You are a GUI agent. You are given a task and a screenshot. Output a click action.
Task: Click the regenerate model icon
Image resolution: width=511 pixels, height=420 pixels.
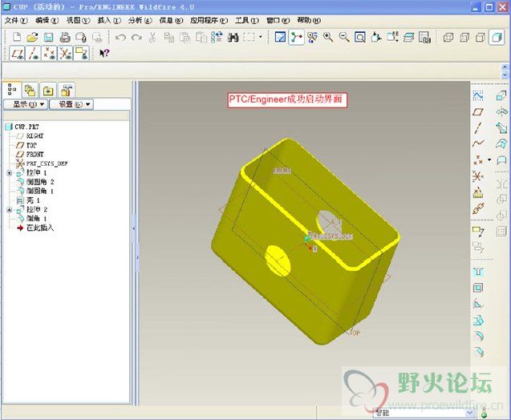(x=217, y=37)
